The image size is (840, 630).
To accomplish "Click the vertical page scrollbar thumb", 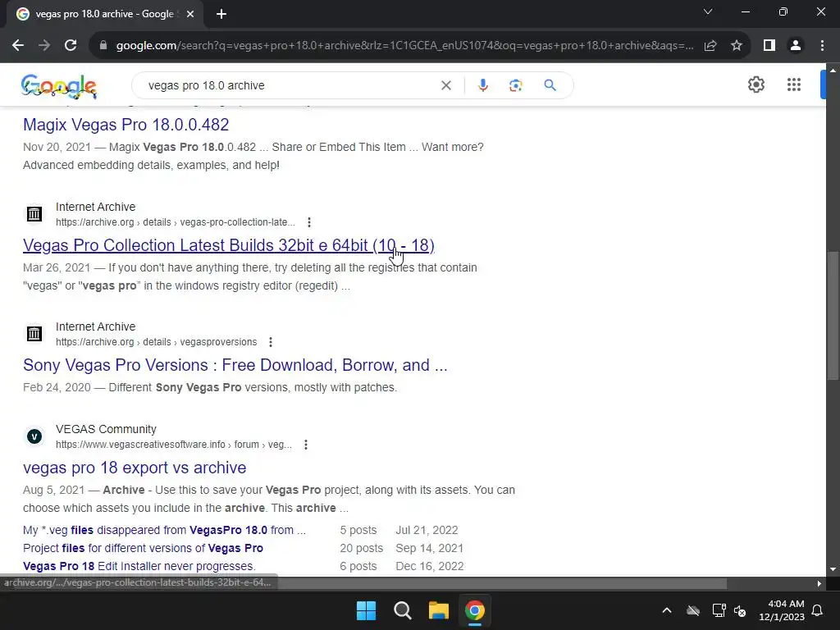I will coord(832,316).
